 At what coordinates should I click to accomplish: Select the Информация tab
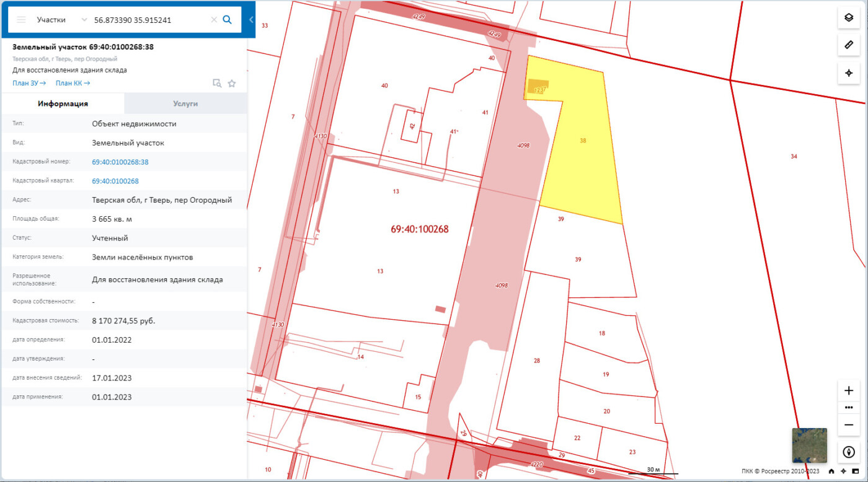63,103
